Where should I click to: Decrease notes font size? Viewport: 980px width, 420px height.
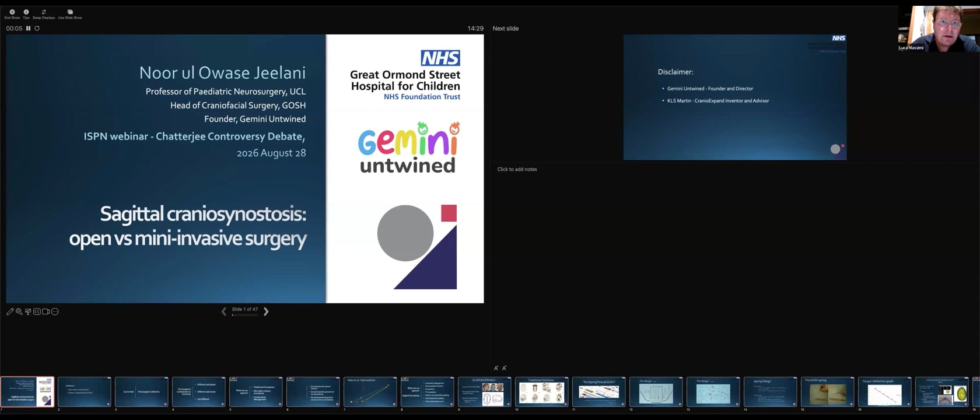tap(504, 368)
